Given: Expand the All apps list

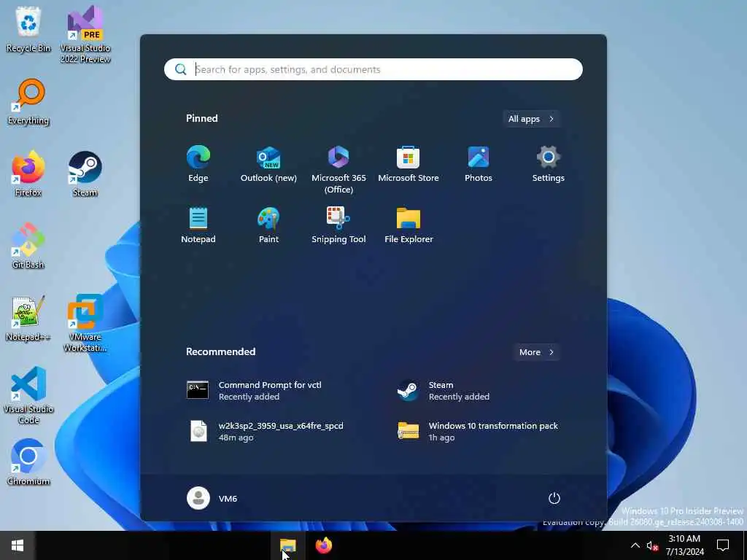Looking at the screenshot, I should coord(531,119).
